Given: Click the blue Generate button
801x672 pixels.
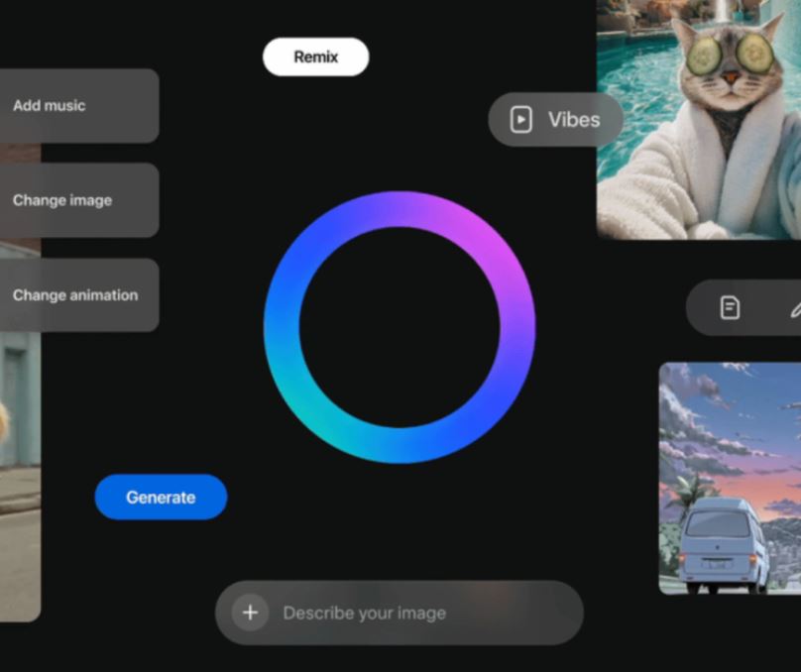Looking at the screenshot, I should tap(161, 497).
